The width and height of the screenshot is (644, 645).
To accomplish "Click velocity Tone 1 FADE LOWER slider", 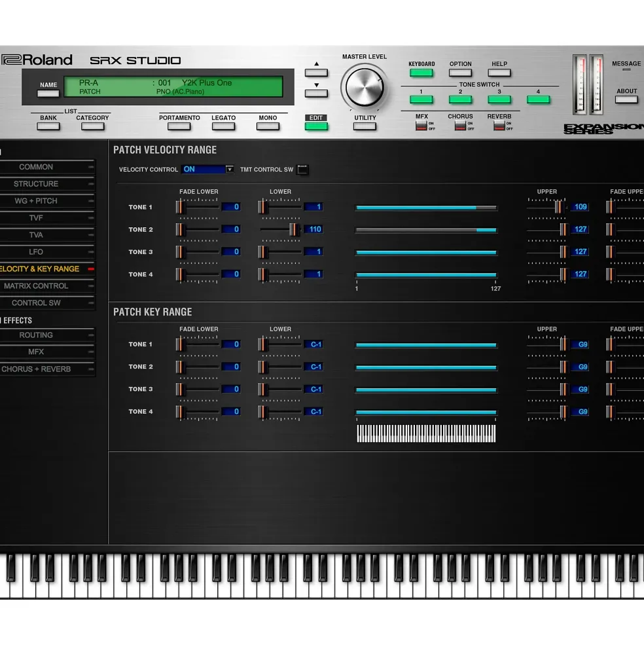I will pos(198,207).
